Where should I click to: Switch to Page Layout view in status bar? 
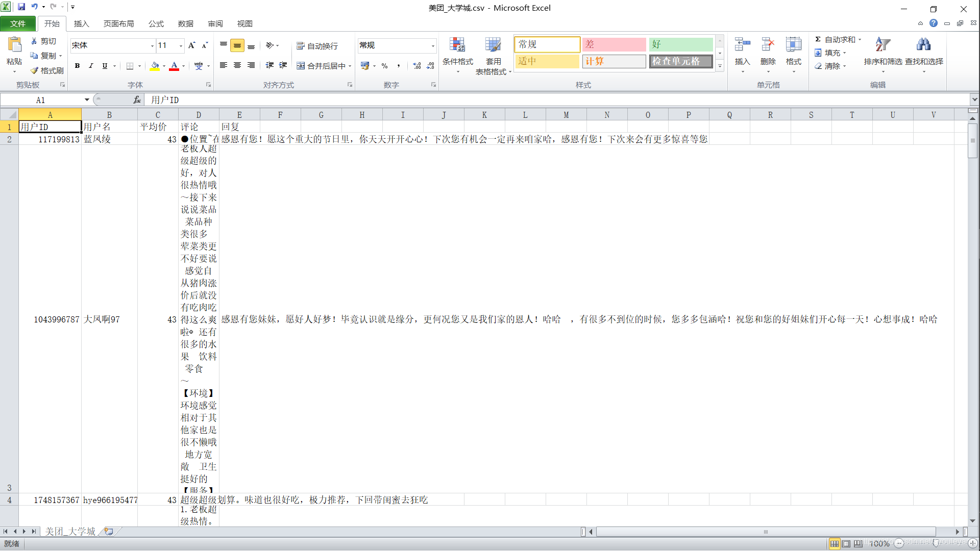(x=846, y=543)
